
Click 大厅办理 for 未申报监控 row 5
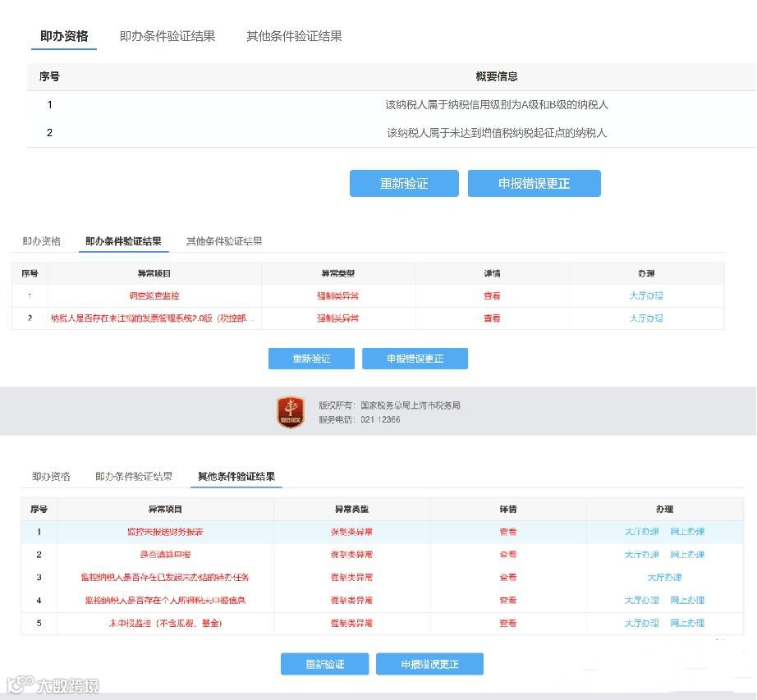(x=641, y=624)
